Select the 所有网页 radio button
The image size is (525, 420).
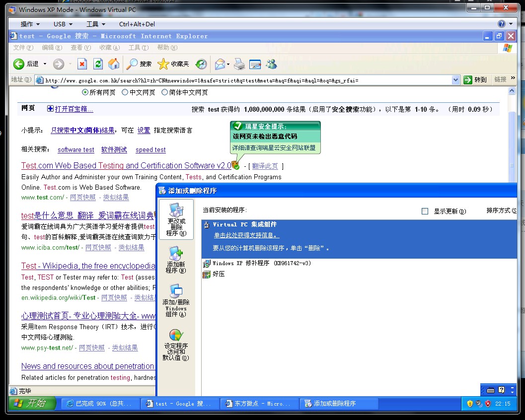click(x=85, y=92)
